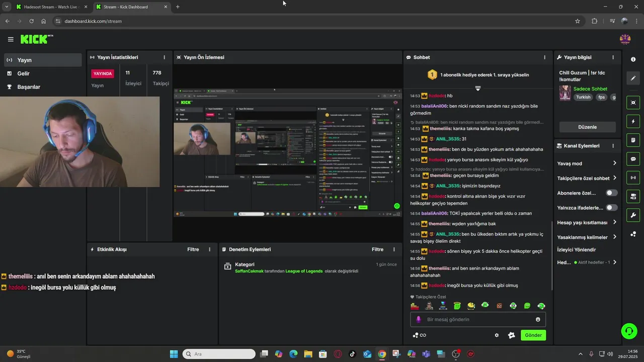
Task: Switch to Stream - Kick Dashboard tab
Action: point(131,7)
